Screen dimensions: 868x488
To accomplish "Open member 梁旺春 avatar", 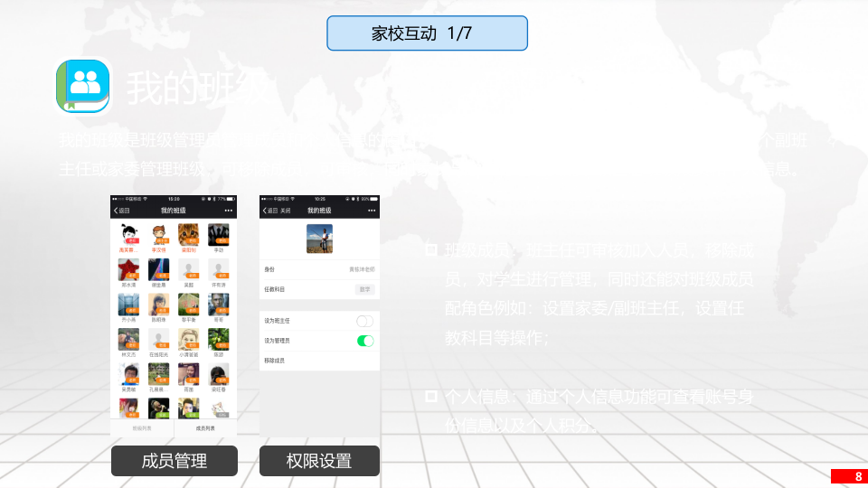I will (x=218, y=374).
